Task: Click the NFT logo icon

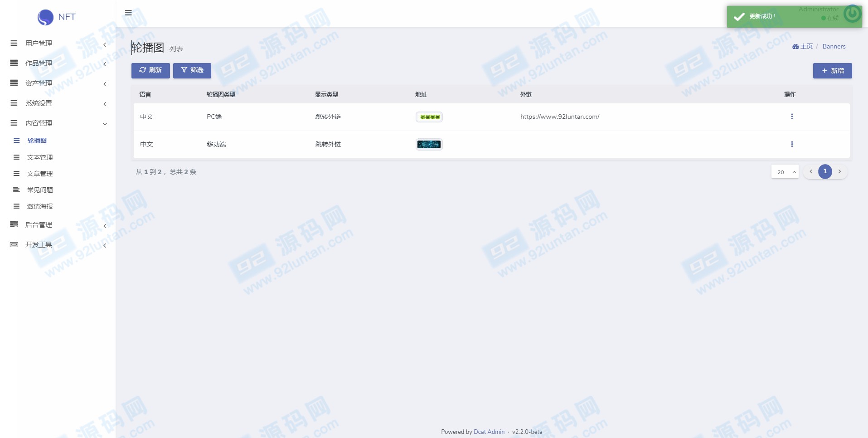Action: pyautogui.click(x=45, y=17)
